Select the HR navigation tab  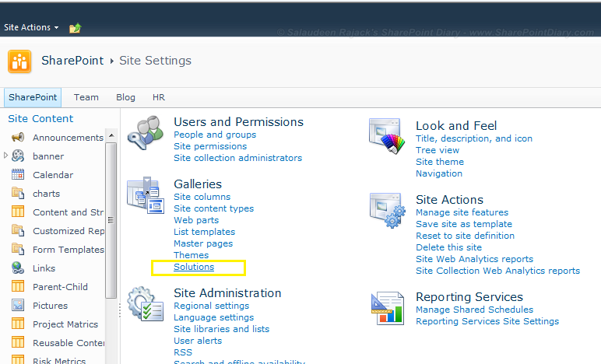(x=159, y=97)
